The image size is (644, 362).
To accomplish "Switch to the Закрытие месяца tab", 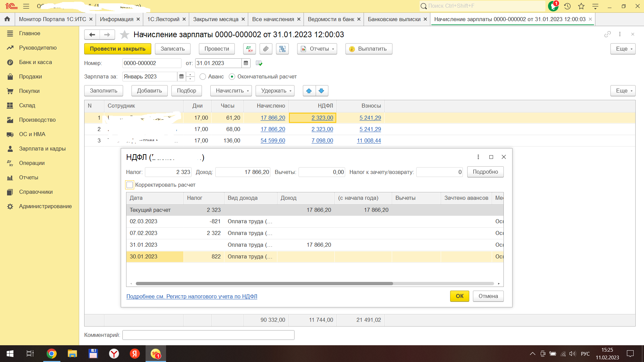I will (x=215, y=19).
